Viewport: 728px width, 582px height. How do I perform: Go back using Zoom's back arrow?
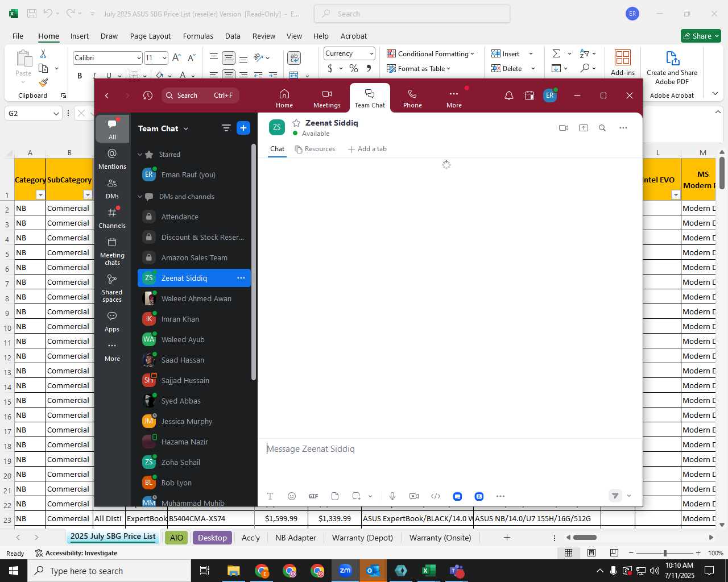107,95
